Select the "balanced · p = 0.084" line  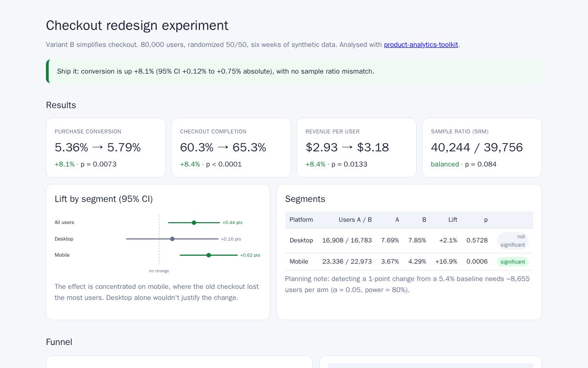pos(464,164)
